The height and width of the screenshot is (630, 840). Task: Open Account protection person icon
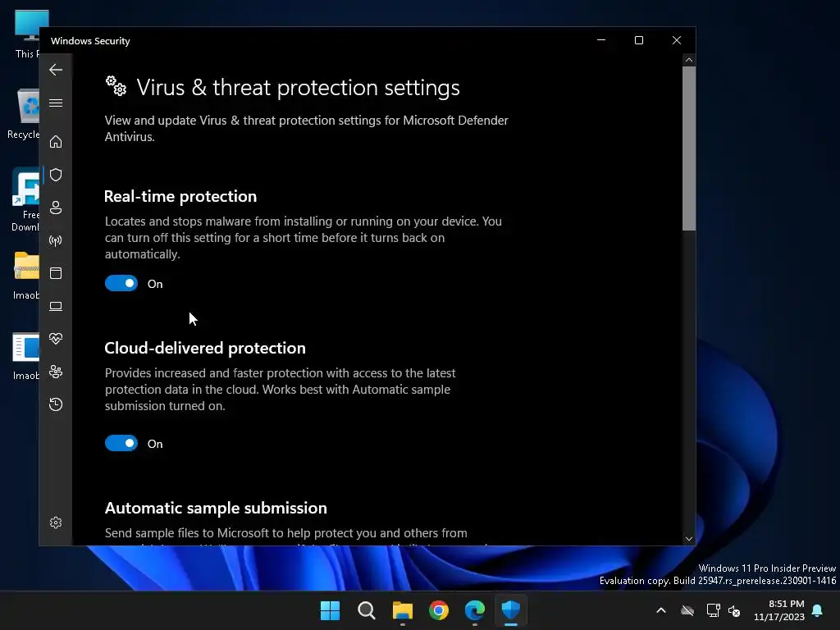point(56,208)
